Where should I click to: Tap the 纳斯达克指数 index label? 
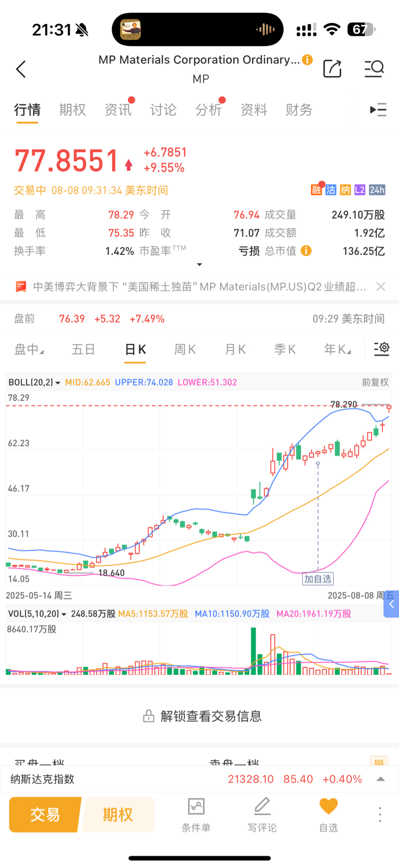43,779
